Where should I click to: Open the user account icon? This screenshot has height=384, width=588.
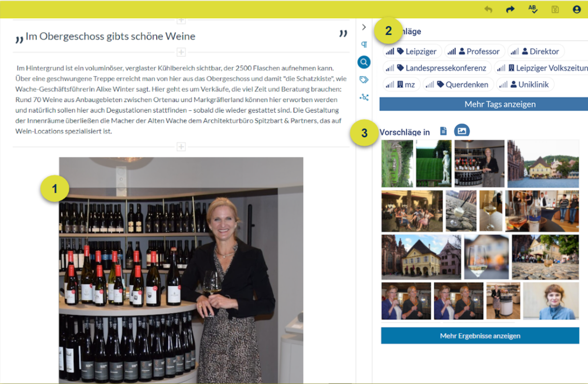[x=577, y=9]
